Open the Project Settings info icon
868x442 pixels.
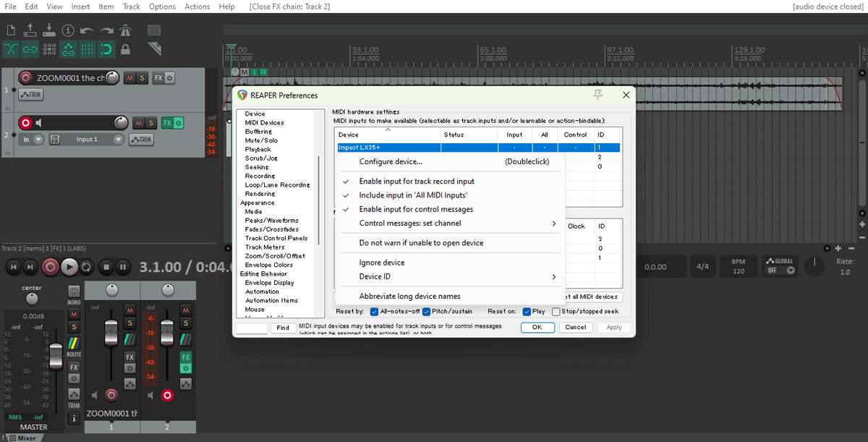(x=68, y=30)
